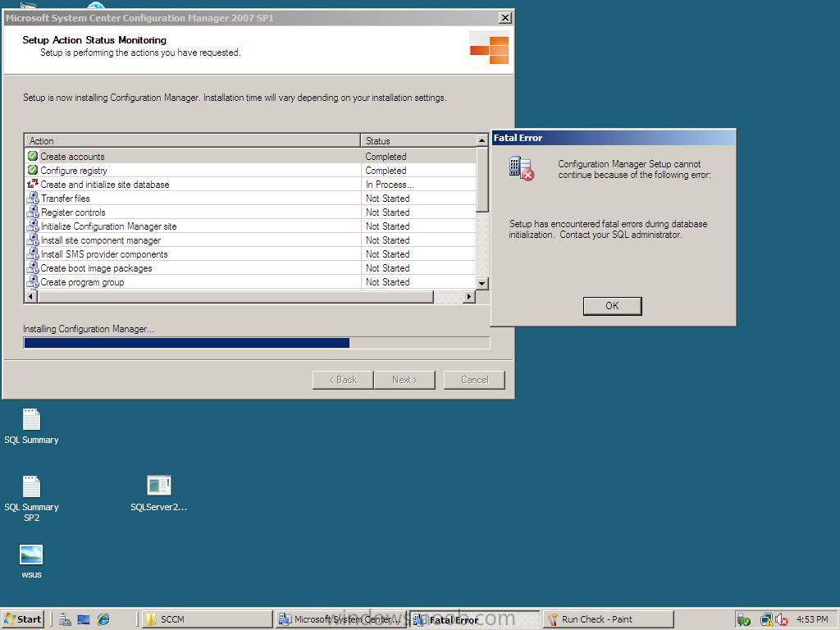840x630 pixels.
Task: Open the SQL Summary SP2 desktop file
Action: coord(32,499)
